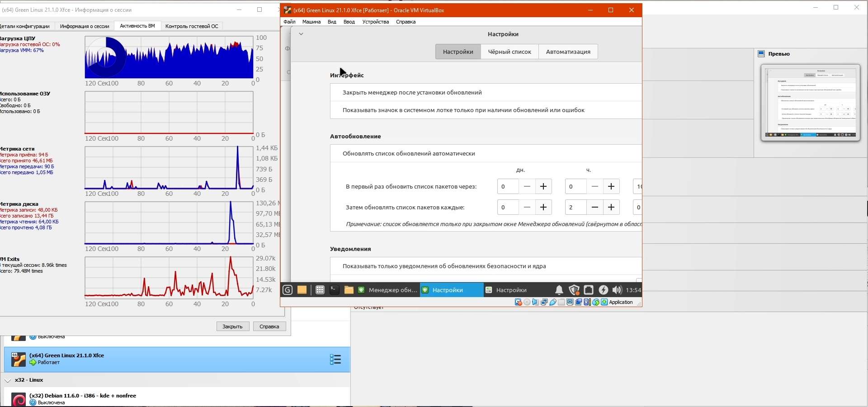Click the Green Linux VM icon in the list
This screenshot has width=868, height=407.
tap(19, 360)
